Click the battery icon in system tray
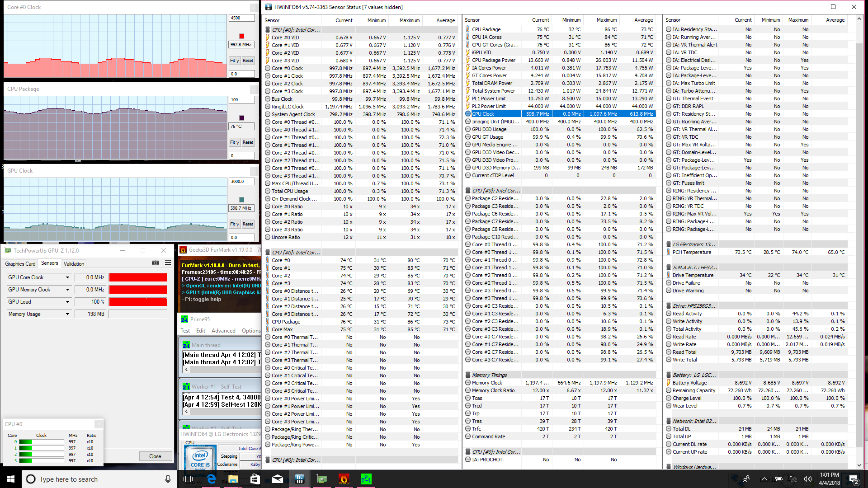Viewport: 868px width, 488px height. coord(778,479)
